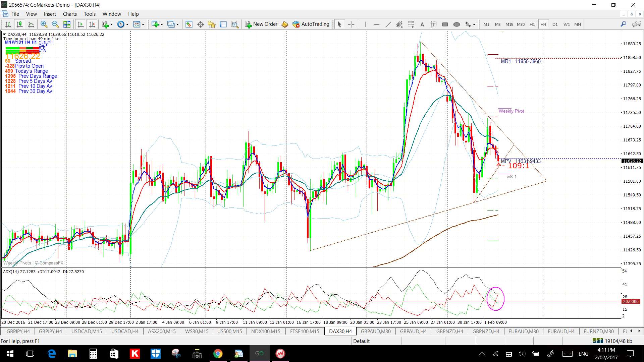This screenshot has width=644, height=362.
Task: Open the Insert menu
Action: pyautogui.click(x=50, y=14)
